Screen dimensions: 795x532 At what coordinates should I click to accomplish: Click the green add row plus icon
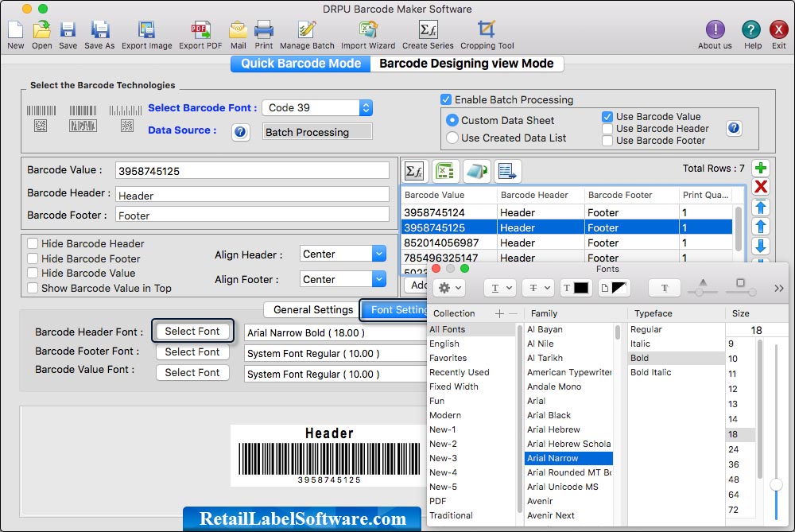[x=760, y=168]
